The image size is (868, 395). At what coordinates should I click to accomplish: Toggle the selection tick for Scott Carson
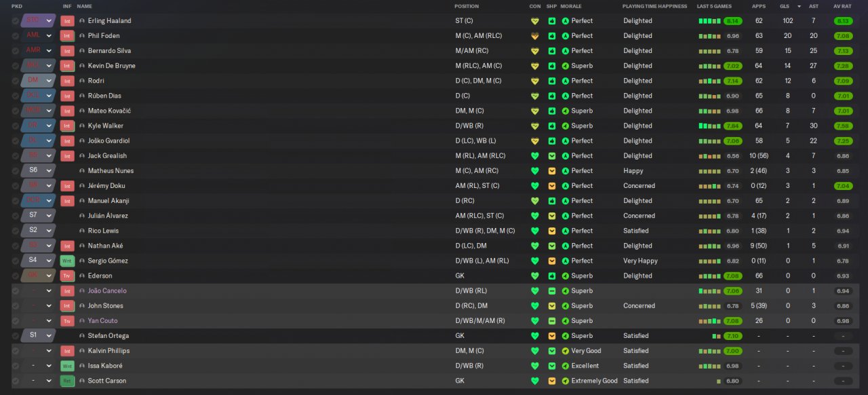coord(15,381)
